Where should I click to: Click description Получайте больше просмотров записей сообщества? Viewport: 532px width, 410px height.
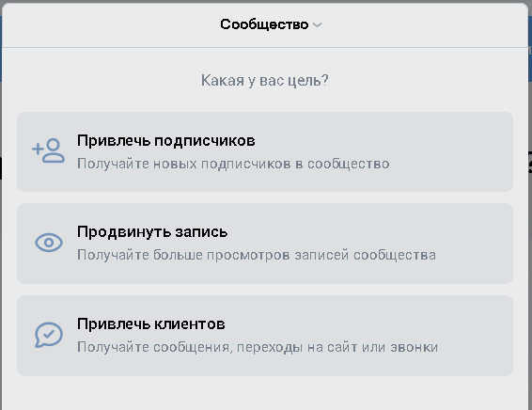point(257,255)
